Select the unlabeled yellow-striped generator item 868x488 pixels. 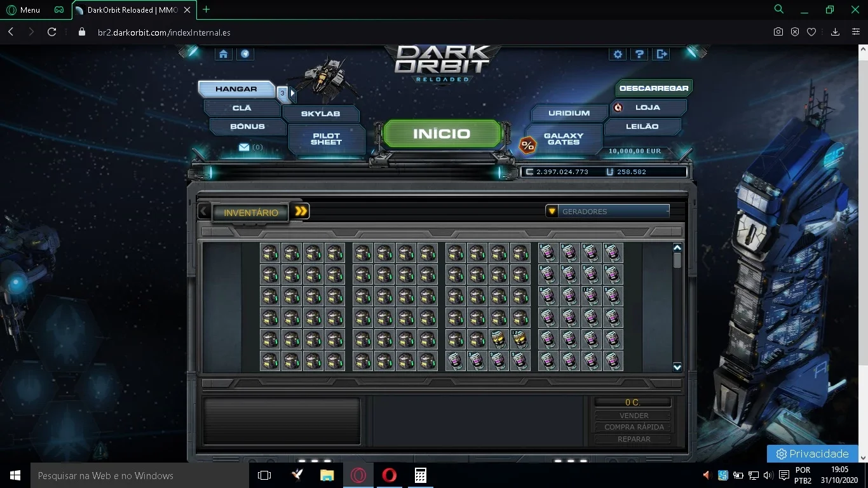498,339
